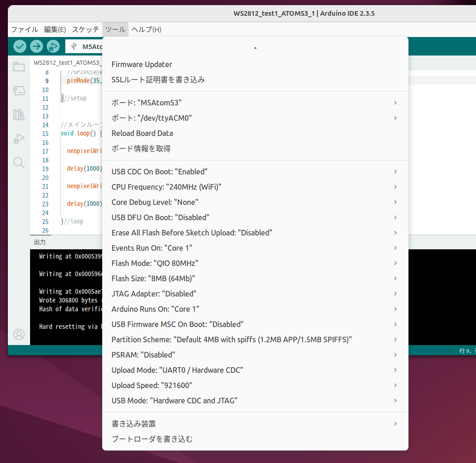Open the Library Manager sidebar icon

point(19,115)
